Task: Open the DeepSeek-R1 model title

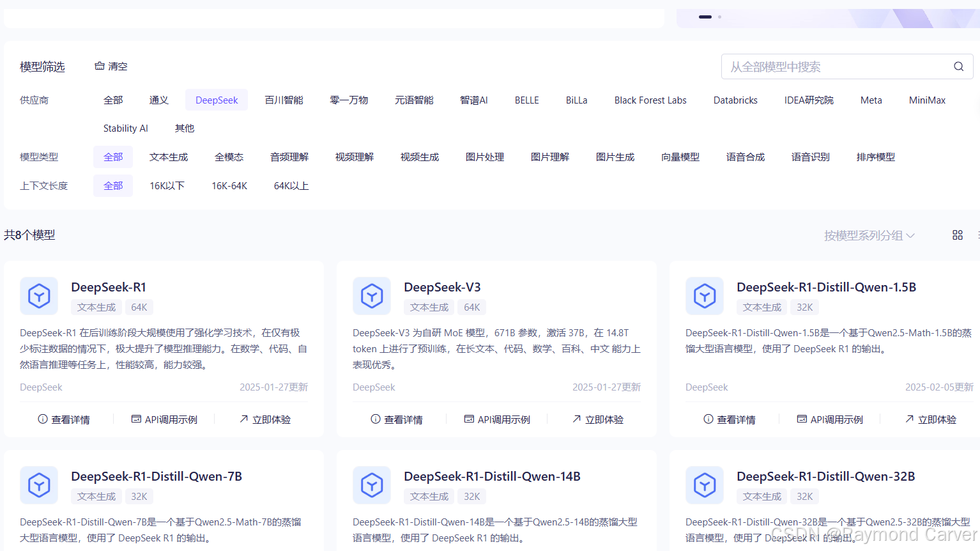Action: coord(109,287)
